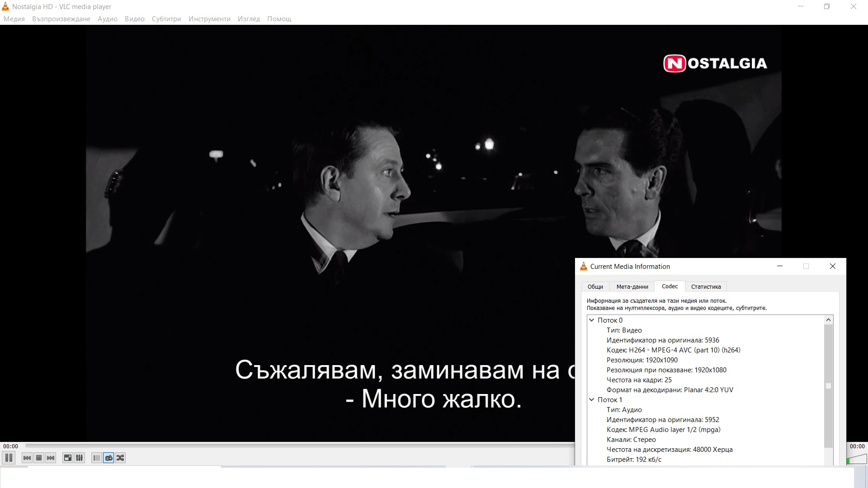Minimize the Current Media Information dialog
The image size is (868, 488).
point(779,266)
